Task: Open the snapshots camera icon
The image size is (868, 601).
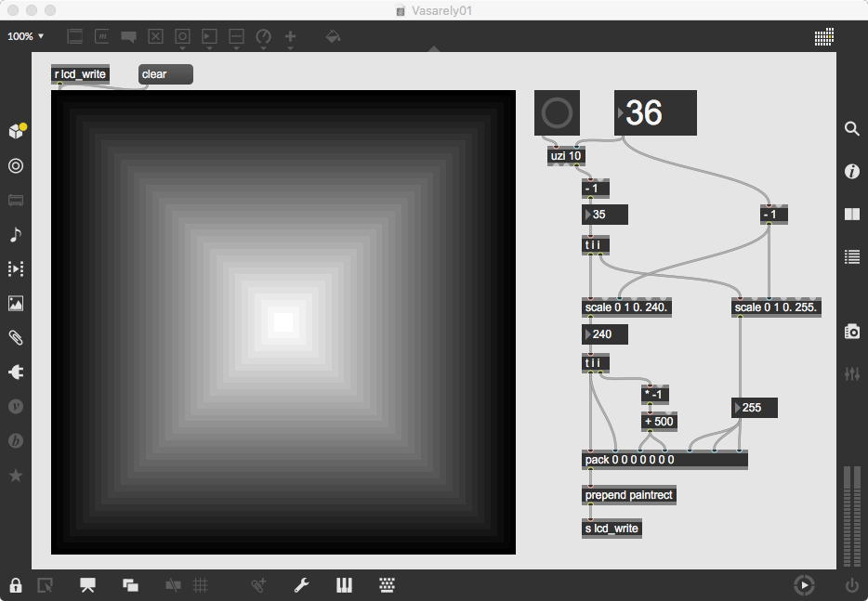Action: 852,331
